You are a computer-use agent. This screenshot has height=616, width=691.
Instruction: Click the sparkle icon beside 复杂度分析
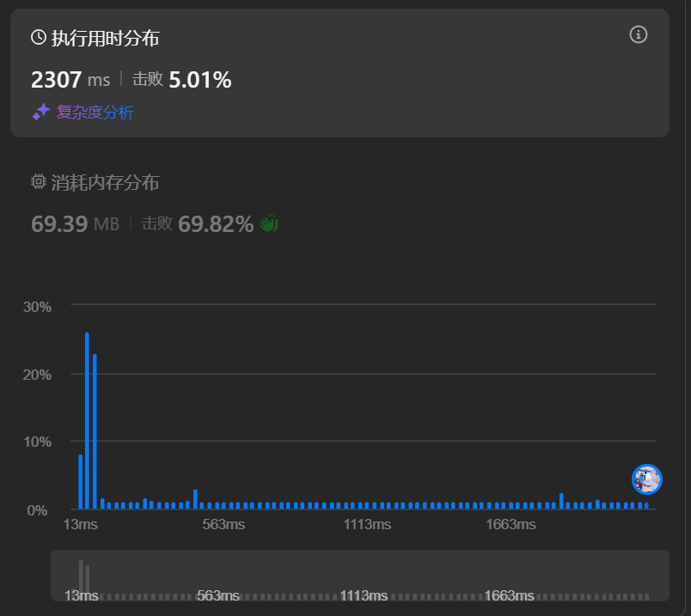point(41,112)
